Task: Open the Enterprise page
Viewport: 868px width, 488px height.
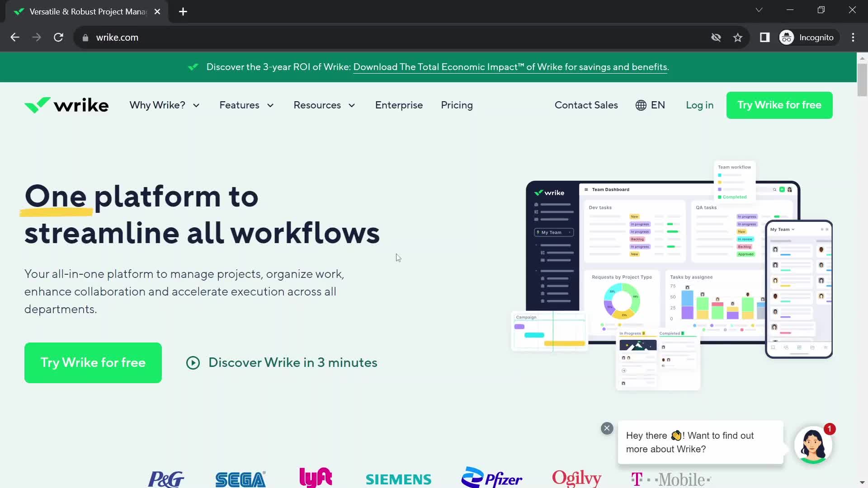Action: (399, 105)
